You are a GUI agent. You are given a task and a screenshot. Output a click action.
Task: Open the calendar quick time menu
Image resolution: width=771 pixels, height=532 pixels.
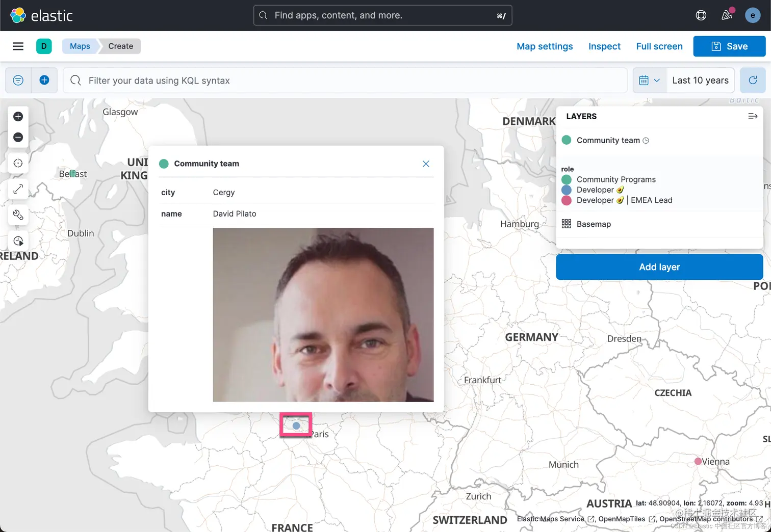650,81
